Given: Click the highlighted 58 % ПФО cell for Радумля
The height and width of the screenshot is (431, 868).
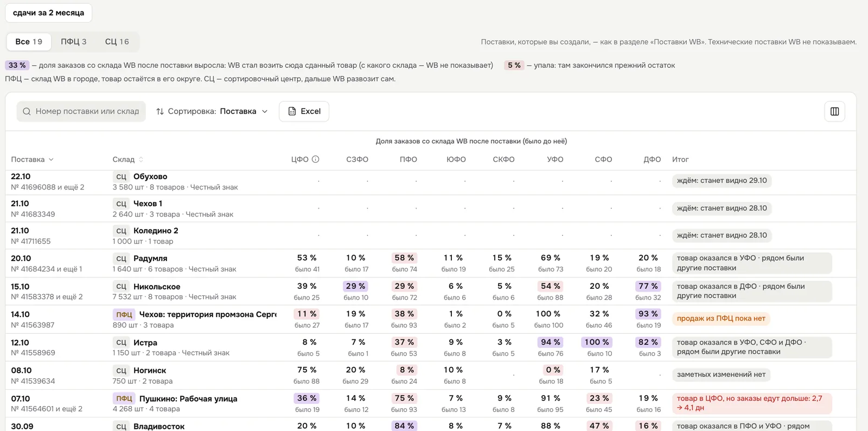Looking at the screenshot, I should [404, 258].
